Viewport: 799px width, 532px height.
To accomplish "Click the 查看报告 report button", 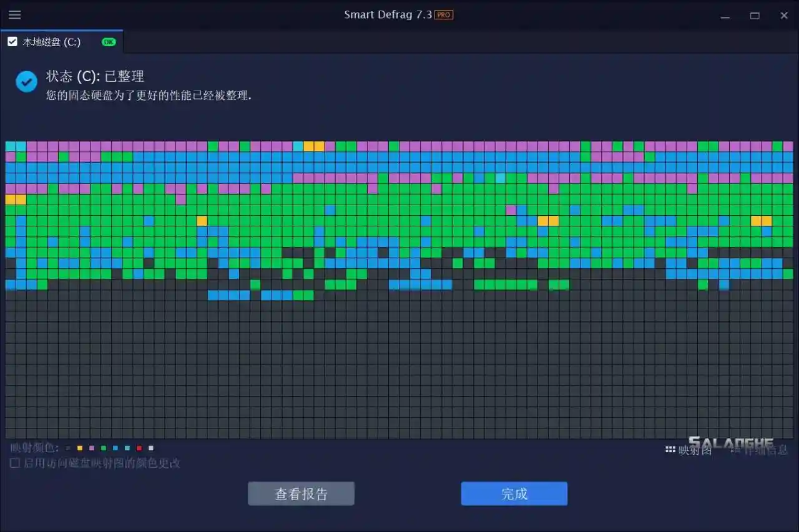I will point(301,493).
